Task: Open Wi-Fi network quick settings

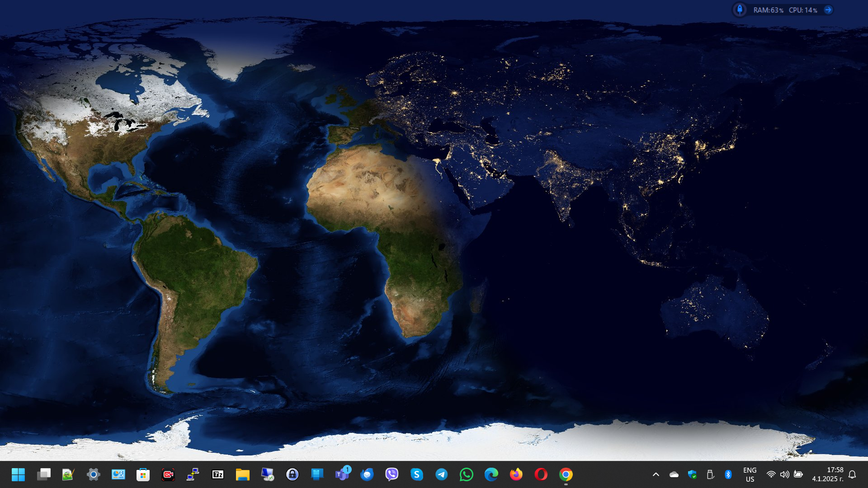Action: tap(771, 474)
